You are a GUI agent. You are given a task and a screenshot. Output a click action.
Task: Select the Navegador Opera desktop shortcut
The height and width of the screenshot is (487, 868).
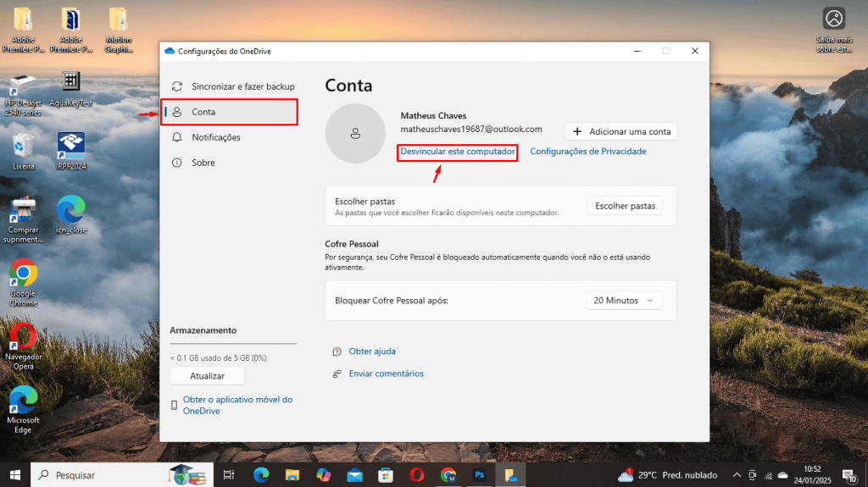23,346
